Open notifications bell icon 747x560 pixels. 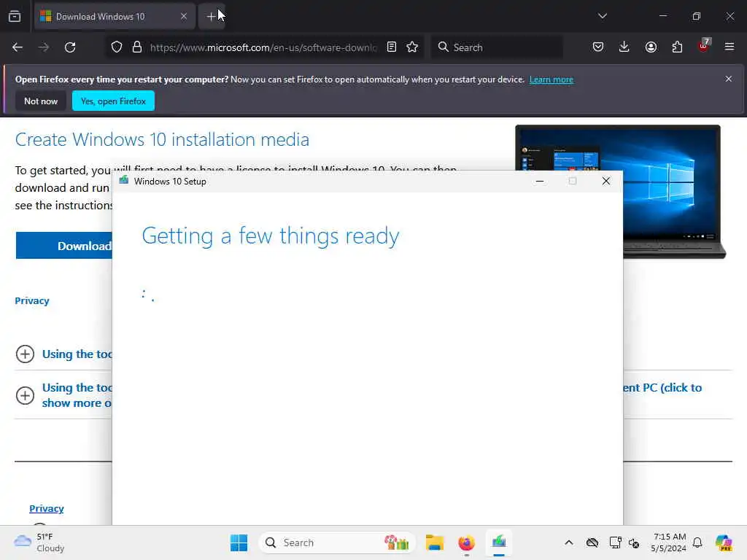[x=697, y=542]
